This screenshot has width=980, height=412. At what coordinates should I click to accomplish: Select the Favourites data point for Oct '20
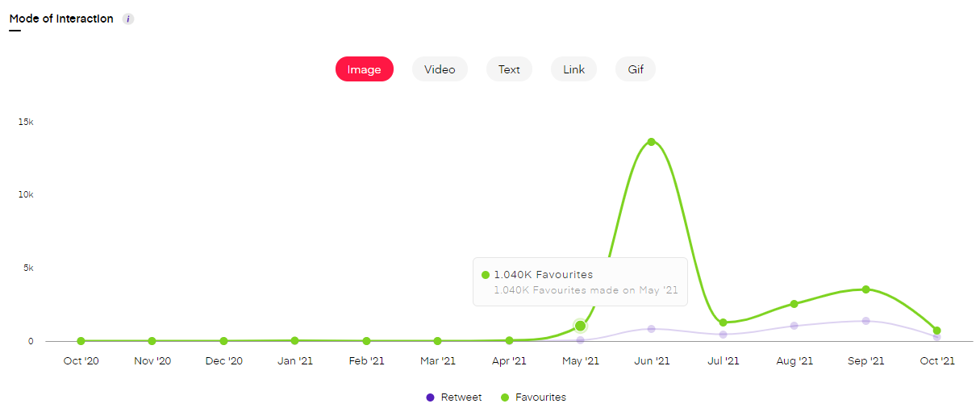point(81,341)
